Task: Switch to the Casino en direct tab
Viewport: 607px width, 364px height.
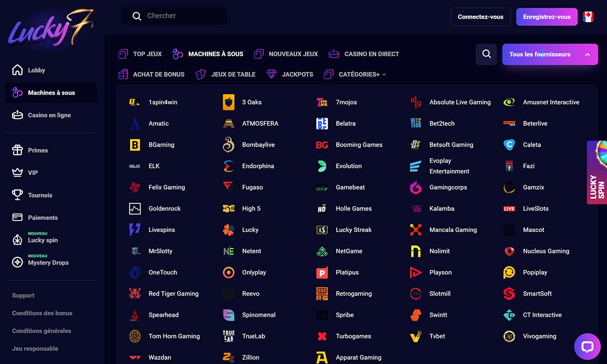Action: tap(364, 54)
